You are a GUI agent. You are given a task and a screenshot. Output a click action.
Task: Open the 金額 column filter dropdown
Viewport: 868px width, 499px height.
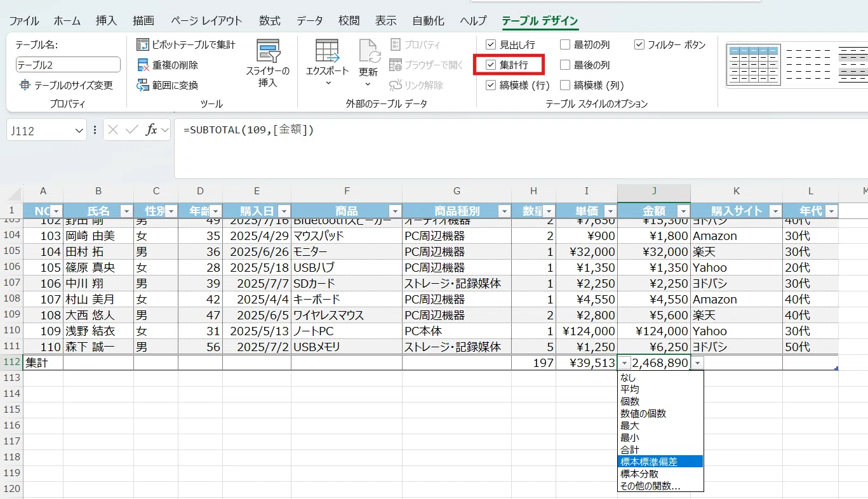(x=683, y=211)
